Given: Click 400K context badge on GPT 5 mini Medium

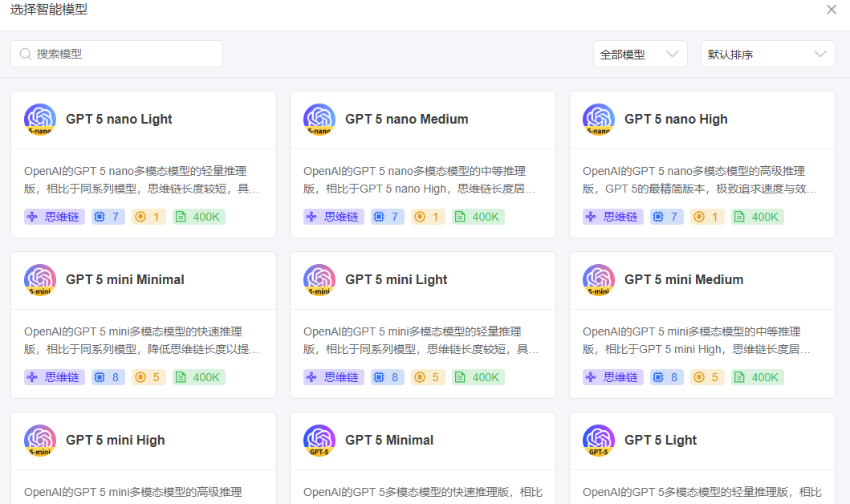Looking at the screenshot, I should click(757, 377).
